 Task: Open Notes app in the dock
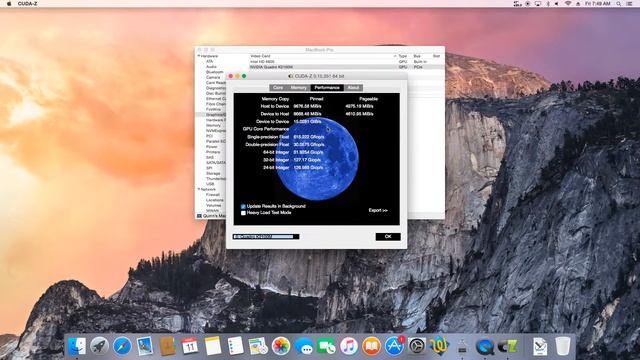tap(213, 347)
